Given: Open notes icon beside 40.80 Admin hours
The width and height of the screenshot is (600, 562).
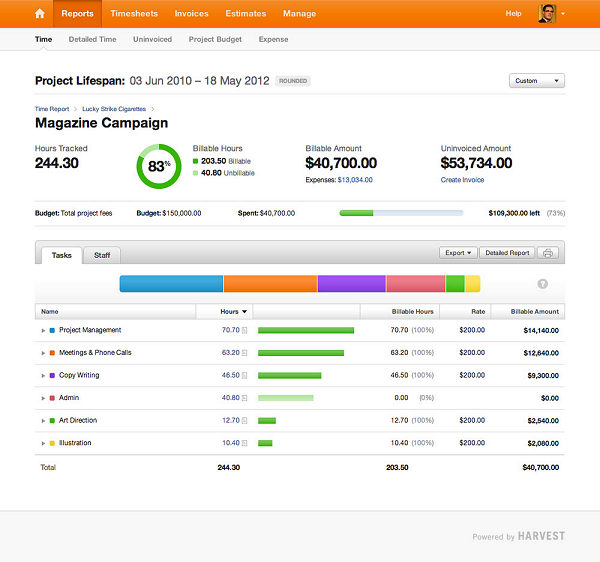Looking at the screenshot, I should tap(245, 398).
